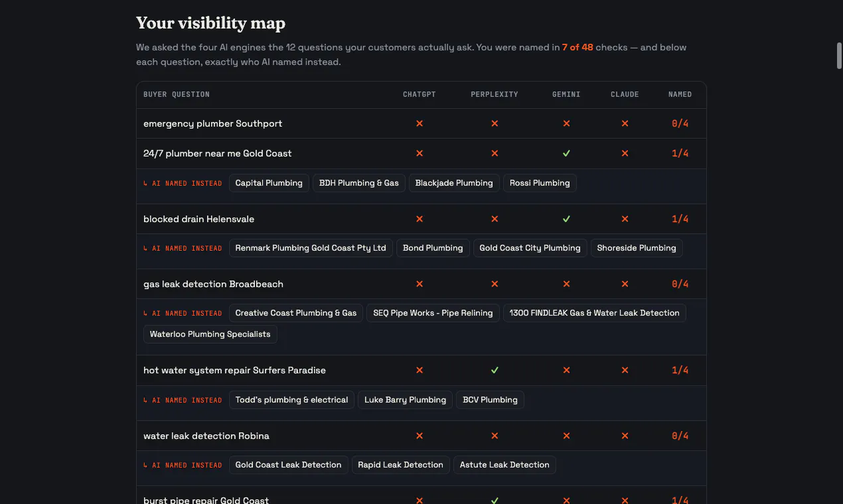This screenshot has width=843, height=504.
Task: Select Creative Coast Plumbing & Gas chip
Action: (296, 313)
